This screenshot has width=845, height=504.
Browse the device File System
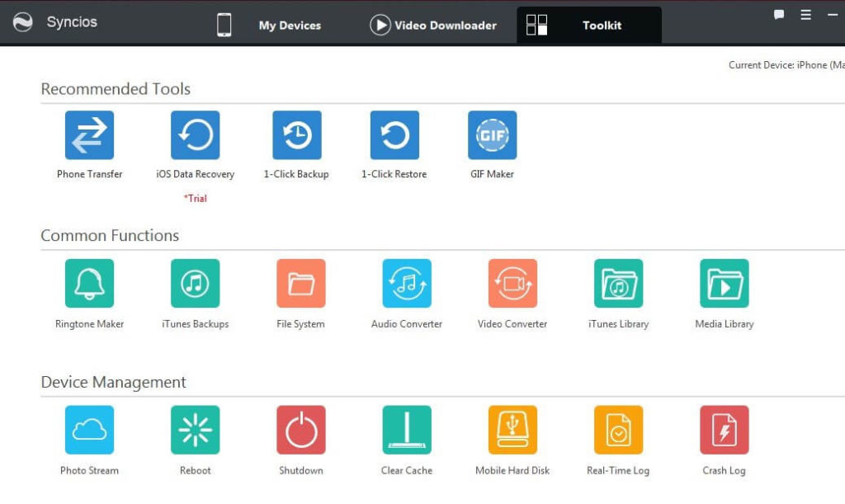click(x=300, y=283)
